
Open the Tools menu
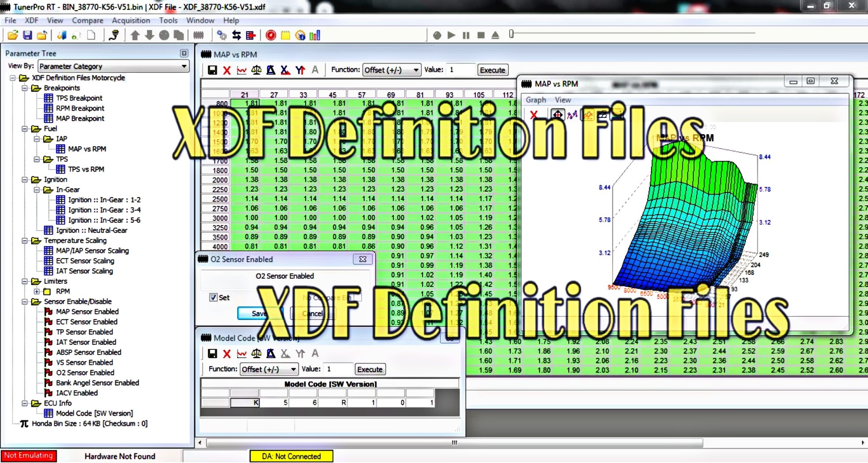168,20
